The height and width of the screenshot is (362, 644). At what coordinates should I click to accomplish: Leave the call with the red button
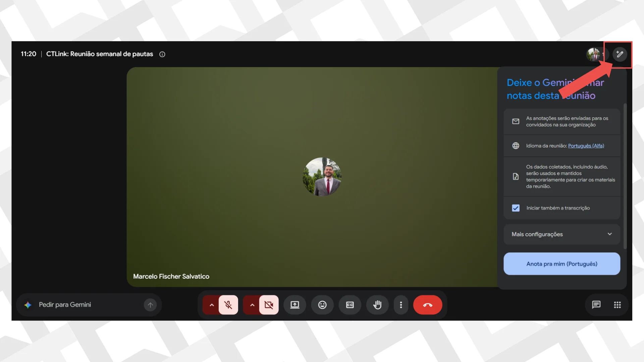[428, 305]
